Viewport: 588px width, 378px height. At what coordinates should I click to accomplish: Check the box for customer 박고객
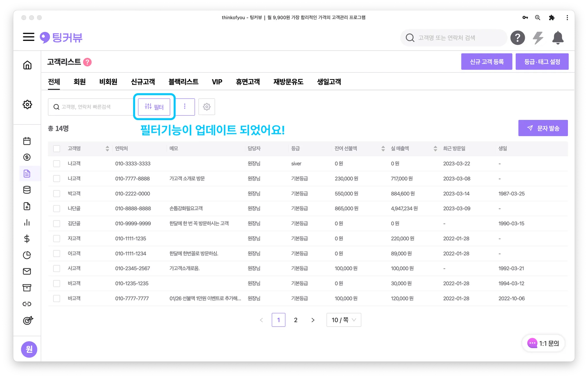(x=57, y=193)
